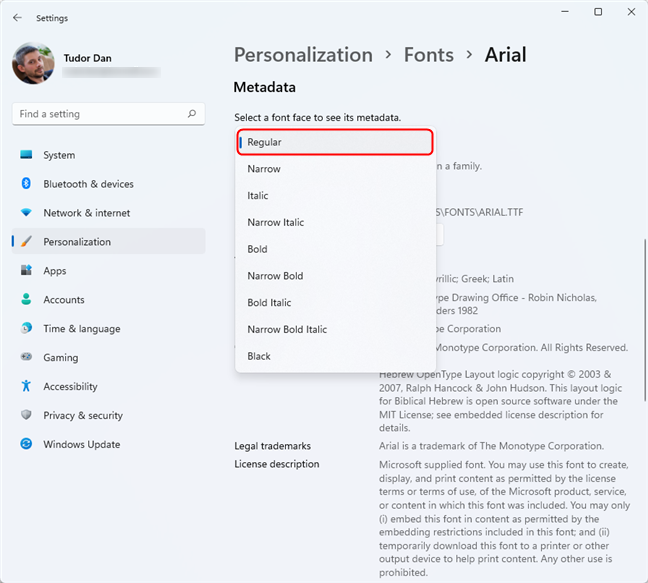648x583 pixels.
Task: Select Narrow Italic font face
Action: tap(335, 222)
